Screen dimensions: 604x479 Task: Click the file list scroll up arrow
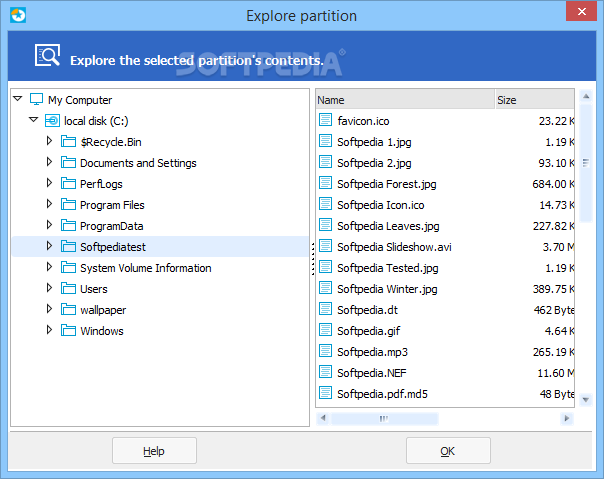click(586, 96)
